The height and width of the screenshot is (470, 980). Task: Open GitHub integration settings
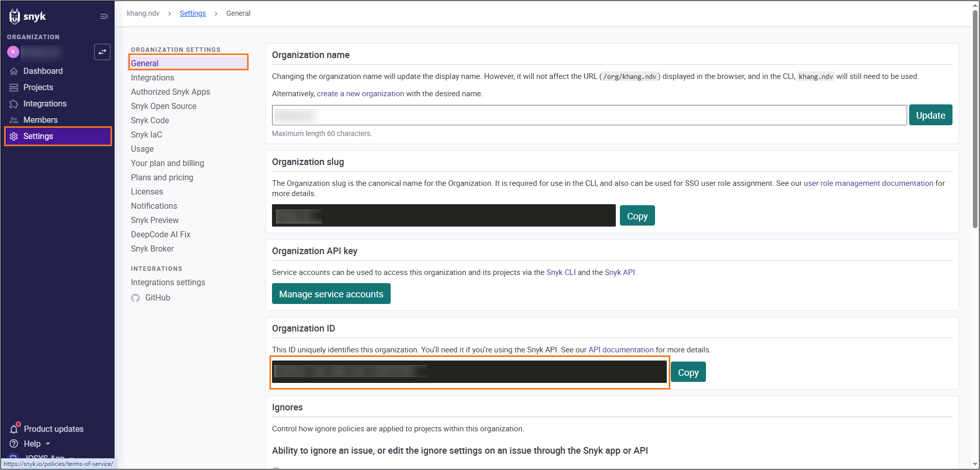click(157, 298)
